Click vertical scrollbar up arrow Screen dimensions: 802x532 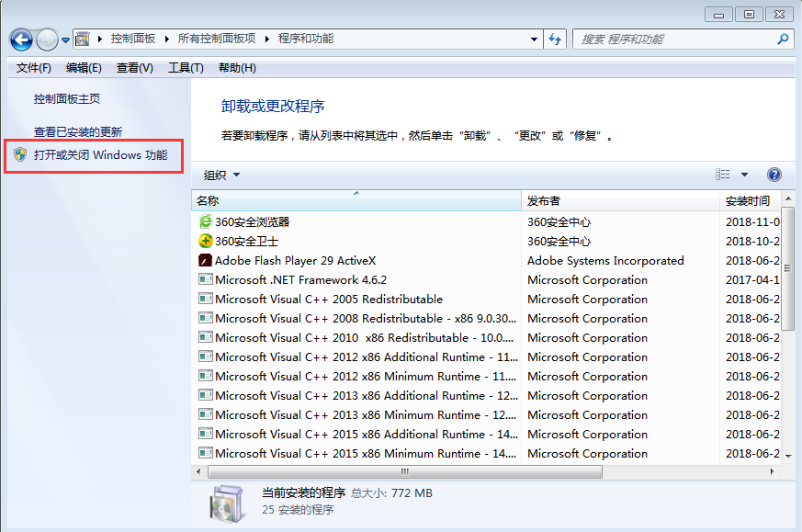(x=788, y=198)
